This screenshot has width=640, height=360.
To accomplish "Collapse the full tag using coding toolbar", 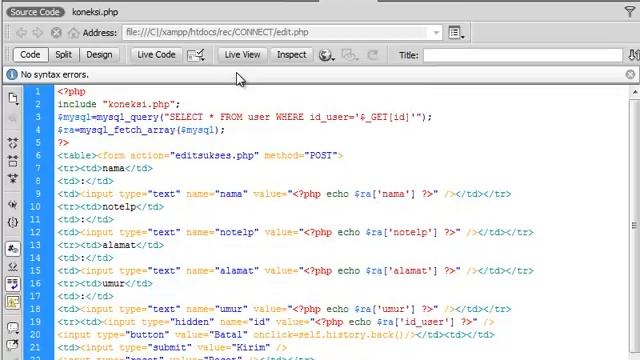I will point(13,143).
